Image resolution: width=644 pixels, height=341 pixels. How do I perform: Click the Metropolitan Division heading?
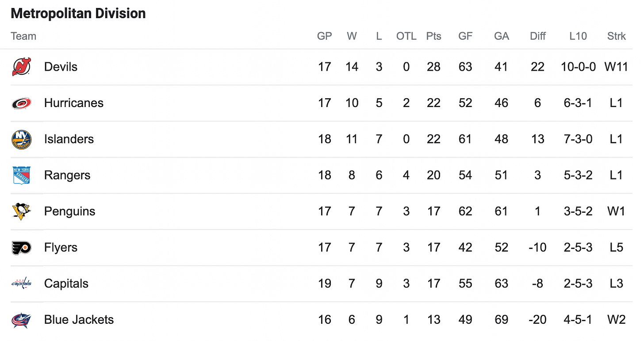[x=78, y=13]
